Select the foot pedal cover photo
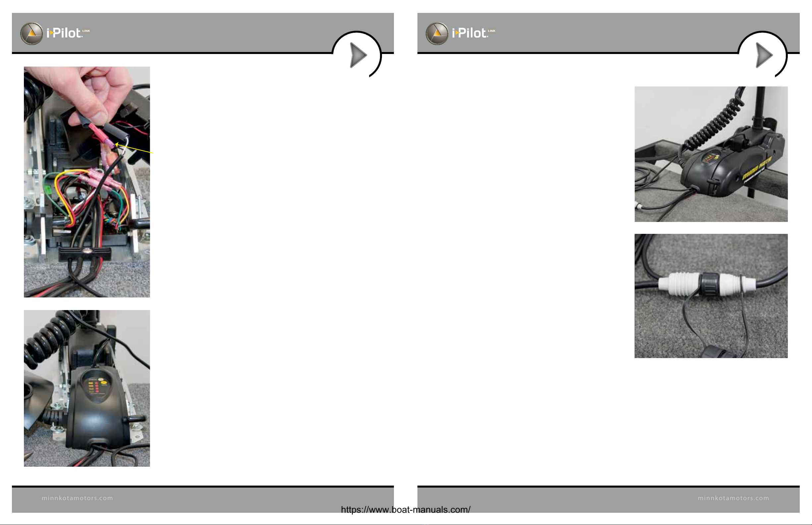This screenshot has width=812, height=525. [x=87, y=388]
